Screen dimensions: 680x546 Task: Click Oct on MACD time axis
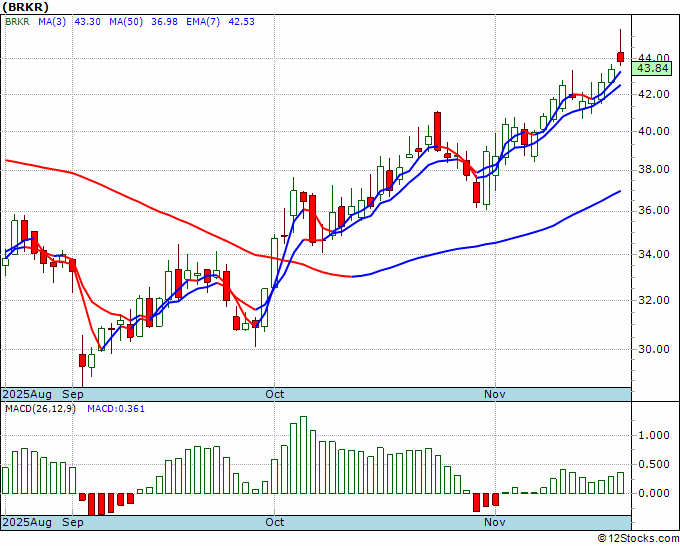pos(275,522)
